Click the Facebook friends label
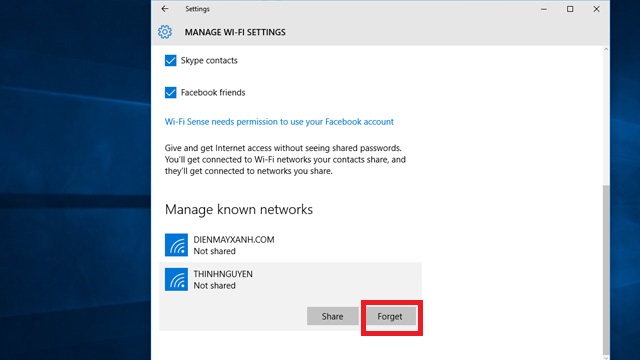640x360 pixels. pyautogui.click(x=213, y=93)
